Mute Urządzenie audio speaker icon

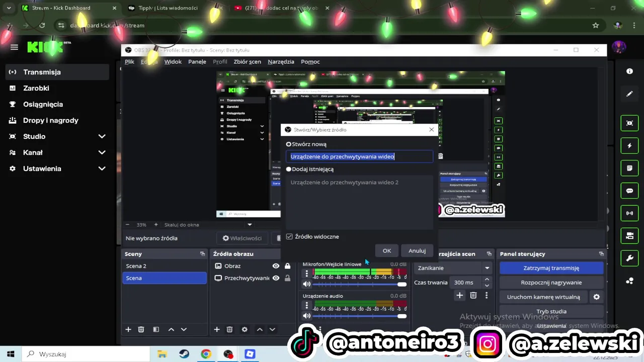point(306,316)
